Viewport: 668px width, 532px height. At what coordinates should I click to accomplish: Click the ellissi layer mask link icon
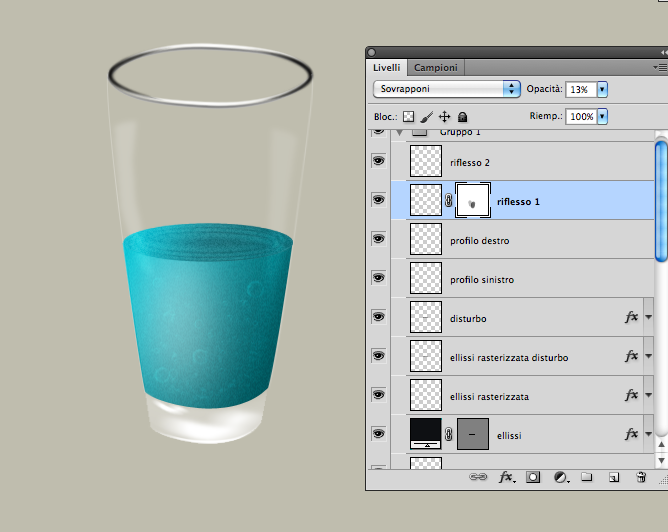pyautogui.click(x=449, y=434)
